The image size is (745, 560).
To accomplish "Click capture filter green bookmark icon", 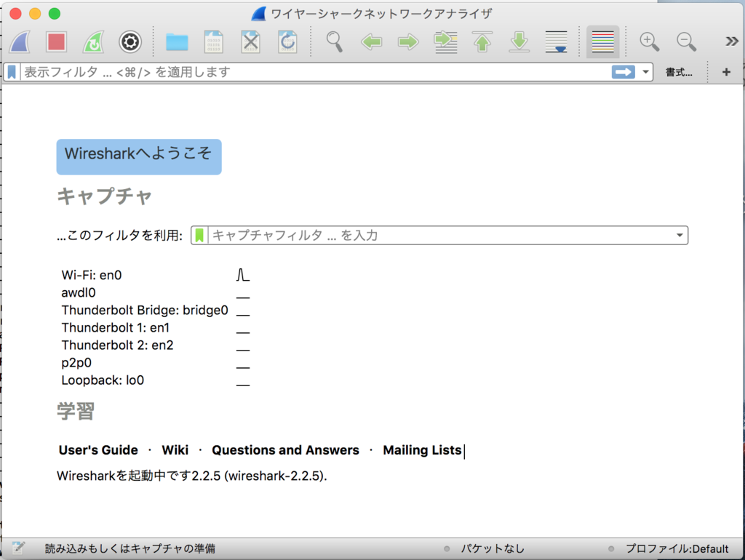I will click(199, 235).
